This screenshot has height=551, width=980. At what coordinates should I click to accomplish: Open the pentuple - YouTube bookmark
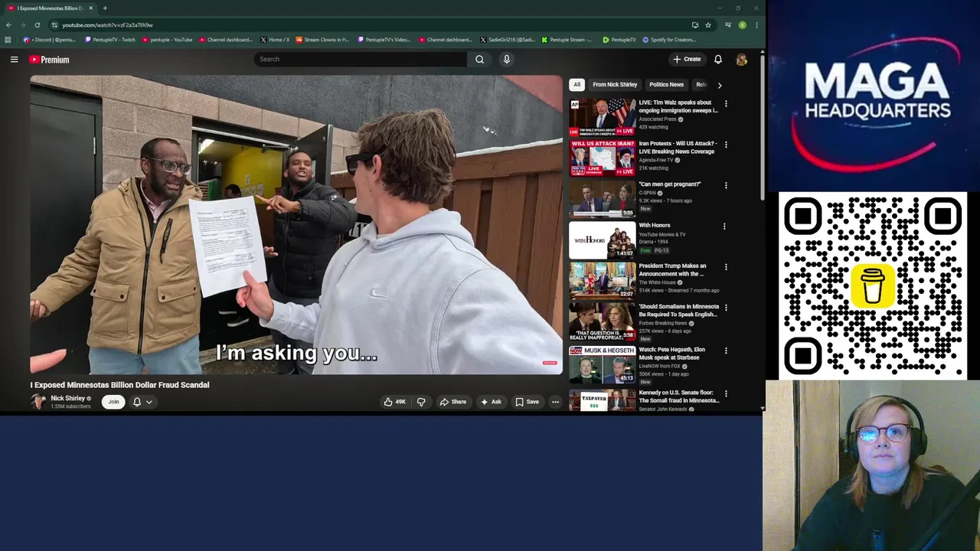(167, 40)
